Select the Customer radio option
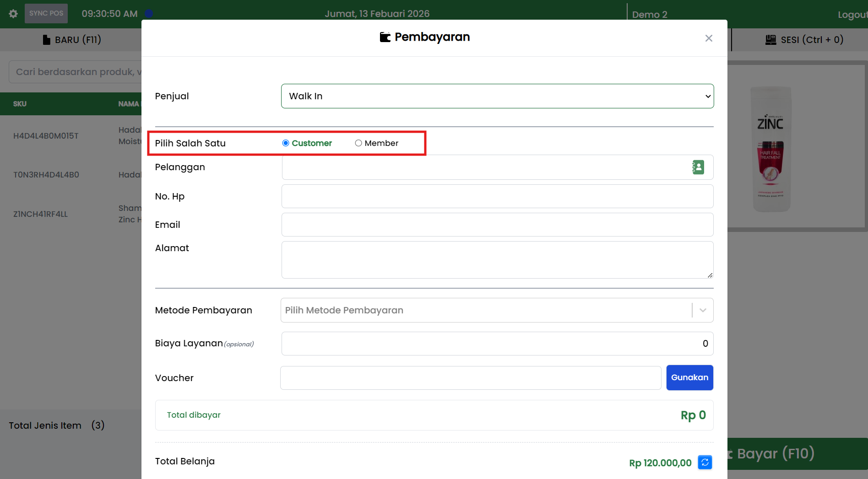Screen dimensions: 868x479 click(286, 143)
